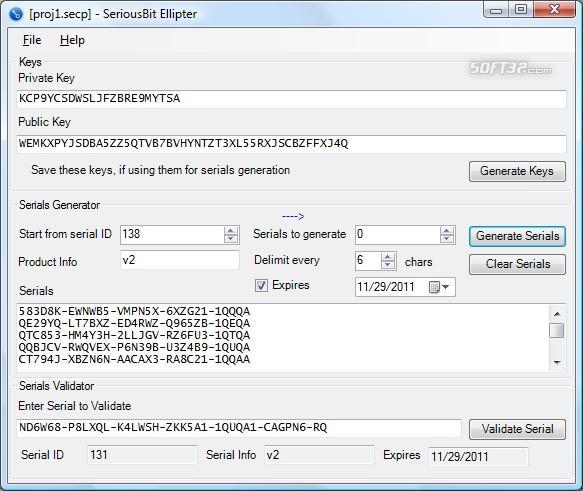Increase Start from serial ID with up arrow
The height and width of the screenshot is (491, 583).
tap(231, 231)
